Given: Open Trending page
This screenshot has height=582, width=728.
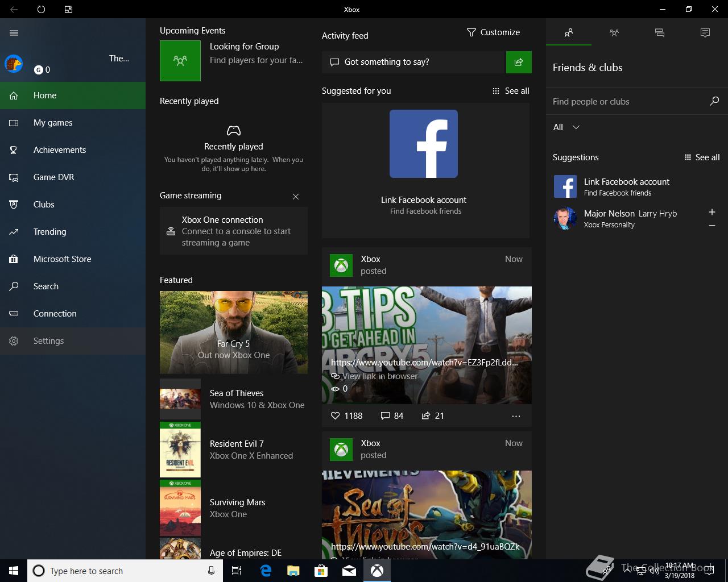Looking at the screenshot, I should (73, 232).
